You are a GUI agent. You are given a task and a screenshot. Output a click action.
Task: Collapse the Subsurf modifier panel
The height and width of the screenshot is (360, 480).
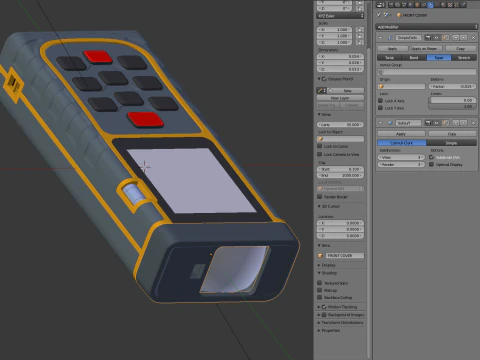point(380,123)
